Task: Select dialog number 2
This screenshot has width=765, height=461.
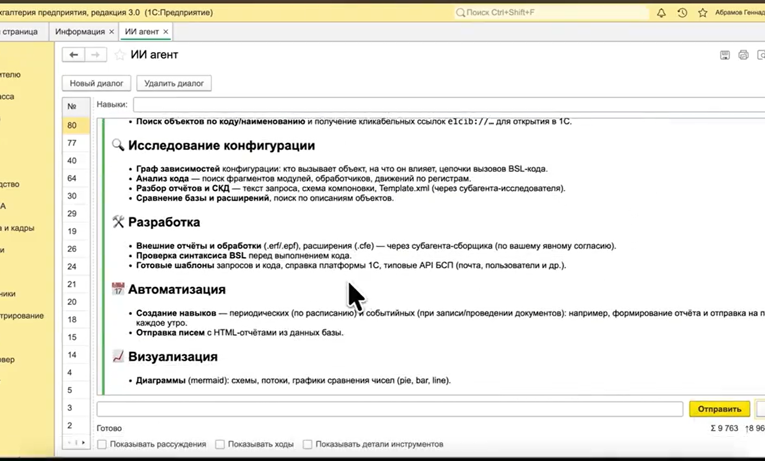Action: 76,425
